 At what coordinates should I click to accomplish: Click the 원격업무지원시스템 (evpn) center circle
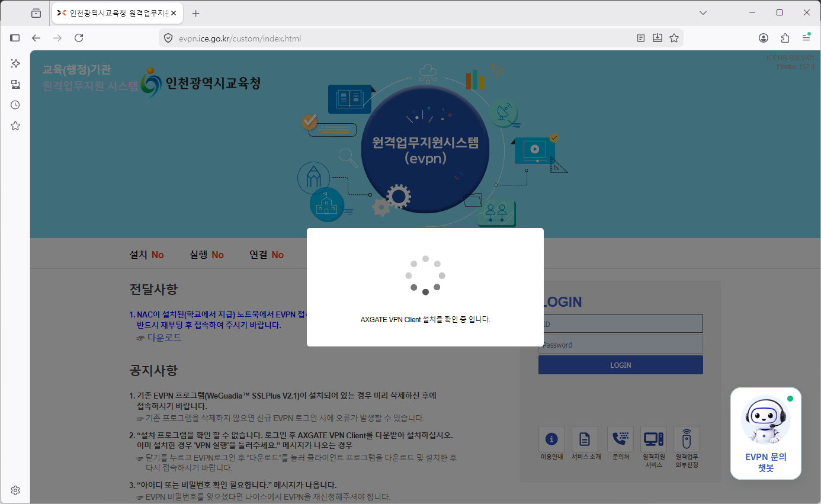(x=425, y=150)
